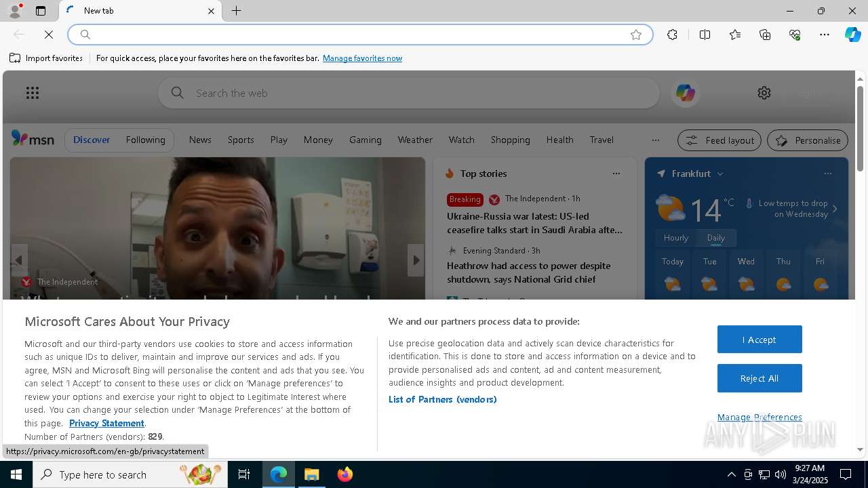The width and height of the screenshot is (868, 488).
Task: Show next slide in news carousel
Action: [416, 260]
